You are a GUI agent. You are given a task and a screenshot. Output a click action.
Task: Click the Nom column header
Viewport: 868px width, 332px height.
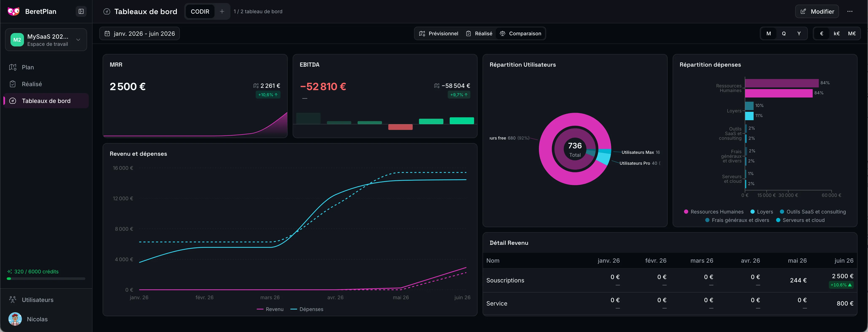coord(493,261)
